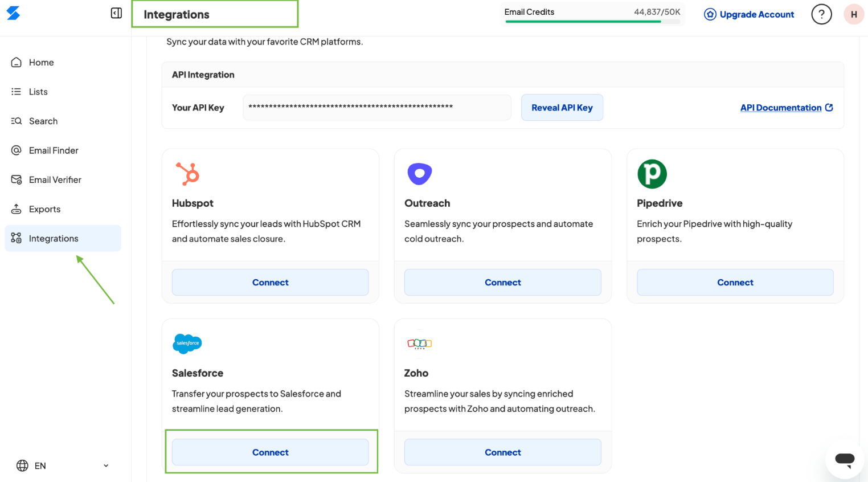Screen dimensions: 868x482
Task: Click the Salesforce card title
Action: (x=198, y=373)
